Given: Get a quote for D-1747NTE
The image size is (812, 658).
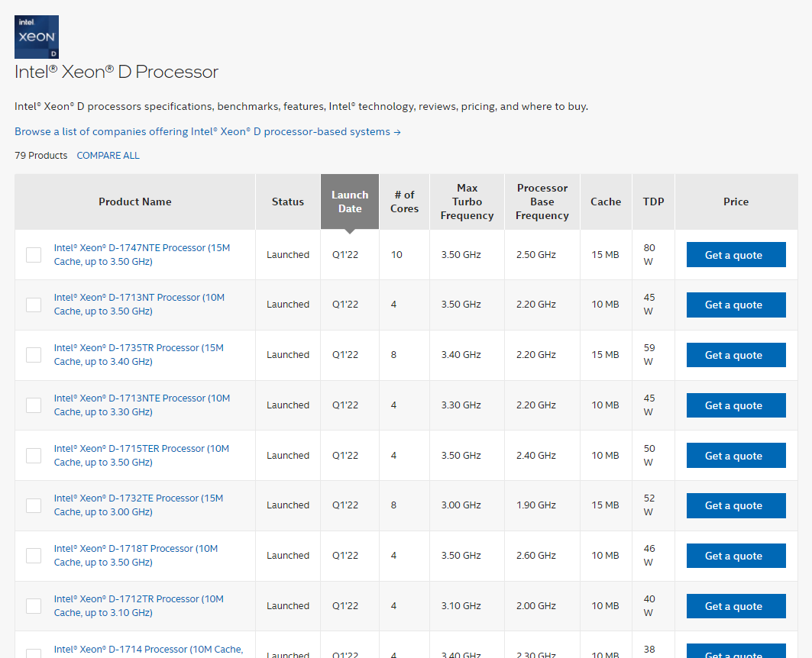Looking at the screenshot, I should point(736,254).
